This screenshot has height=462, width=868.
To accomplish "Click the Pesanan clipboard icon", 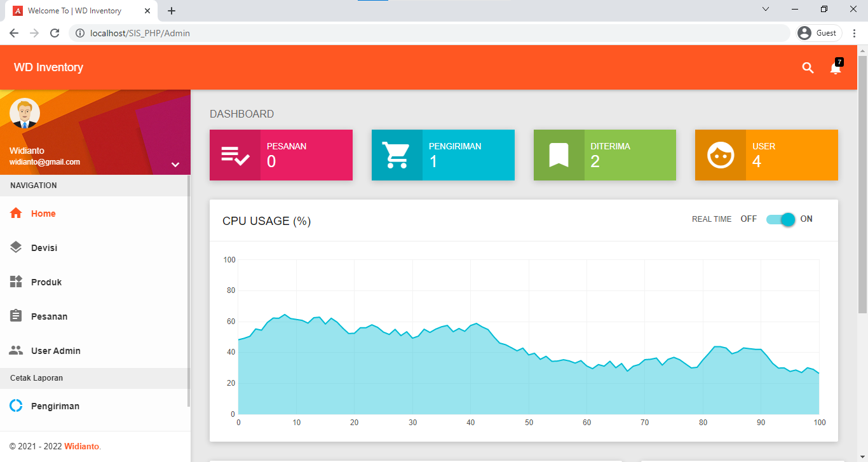I will tap(17, 316).
